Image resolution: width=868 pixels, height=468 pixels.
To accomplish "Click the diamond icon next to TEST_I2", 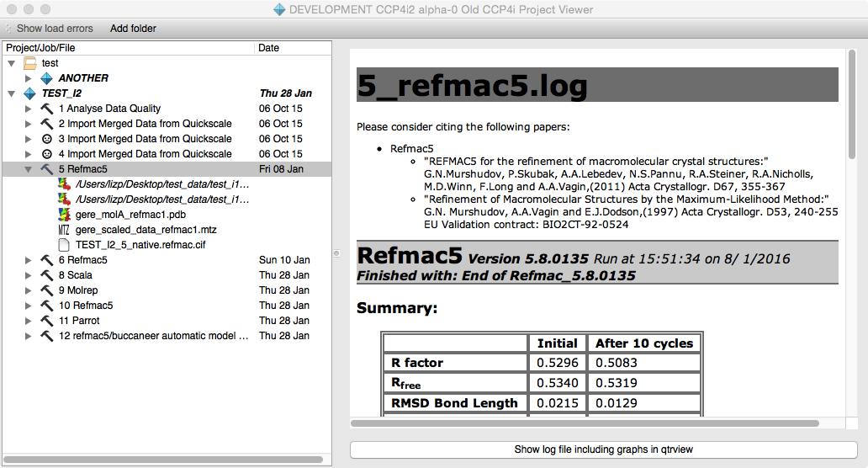I will pos(30,93).
